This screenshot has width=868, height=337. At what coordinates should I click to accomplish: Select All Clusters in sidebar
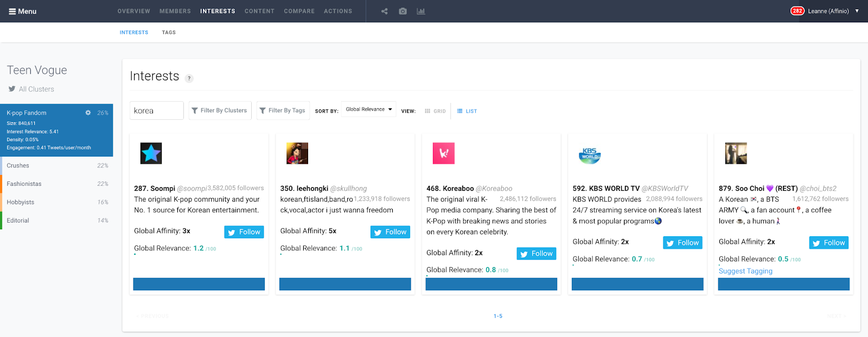pos(31,89)
